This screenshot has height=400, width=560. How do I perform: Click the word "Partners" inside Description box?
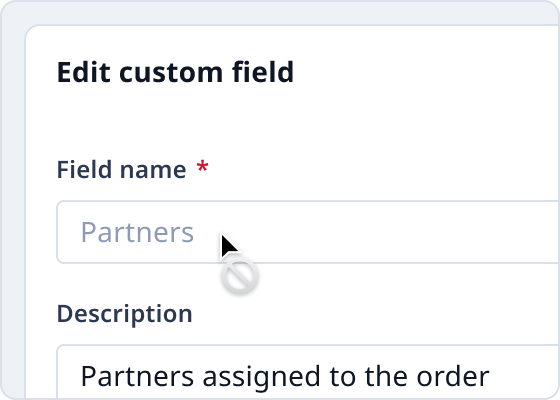click(x=138, y=376)
